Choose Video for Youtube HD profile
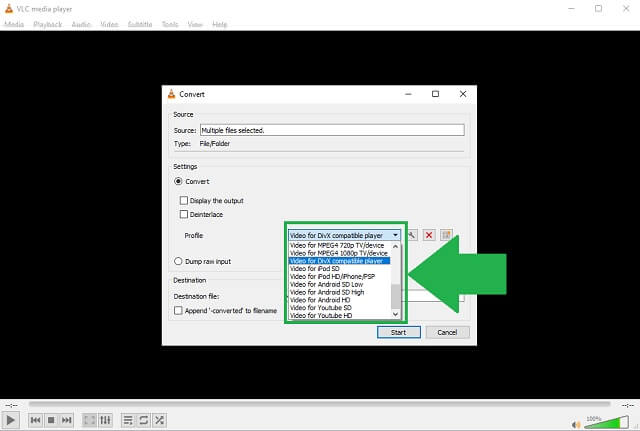This screenshot has height=431, width=640. tap(340, 315)
